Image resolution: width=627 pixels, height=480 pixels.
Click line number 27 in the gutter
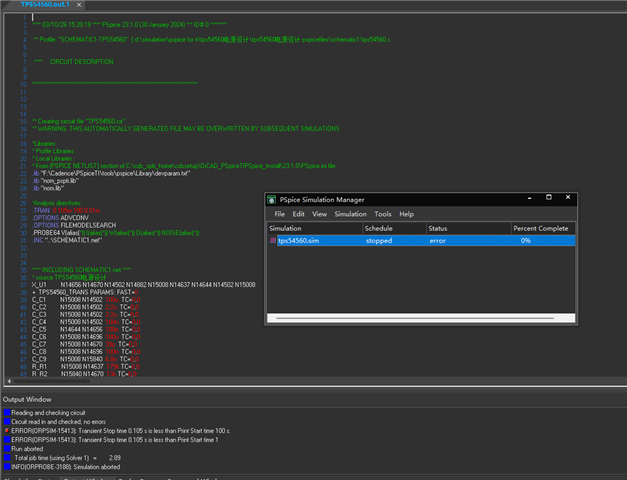point(23,210)
